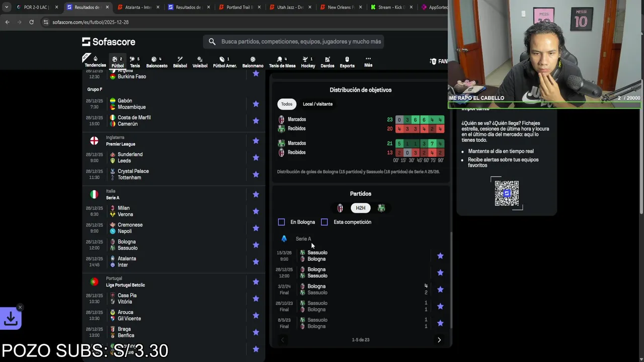Show Sassuolo team matches crest tab
Screen dimensions: 644x362
[x=381, y=208]
